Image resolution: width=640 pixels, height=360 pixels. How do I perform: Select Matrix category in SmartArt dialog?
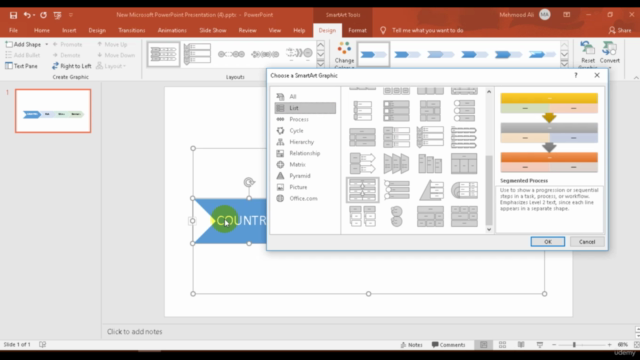pos(305,164)
